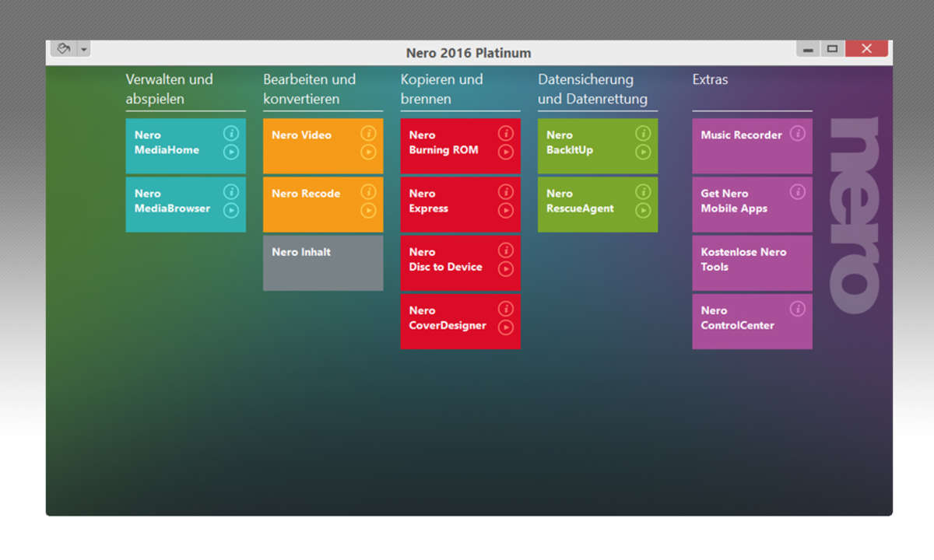Show info for Music Recorder
934x560 pixels.
tap(798, 133)
